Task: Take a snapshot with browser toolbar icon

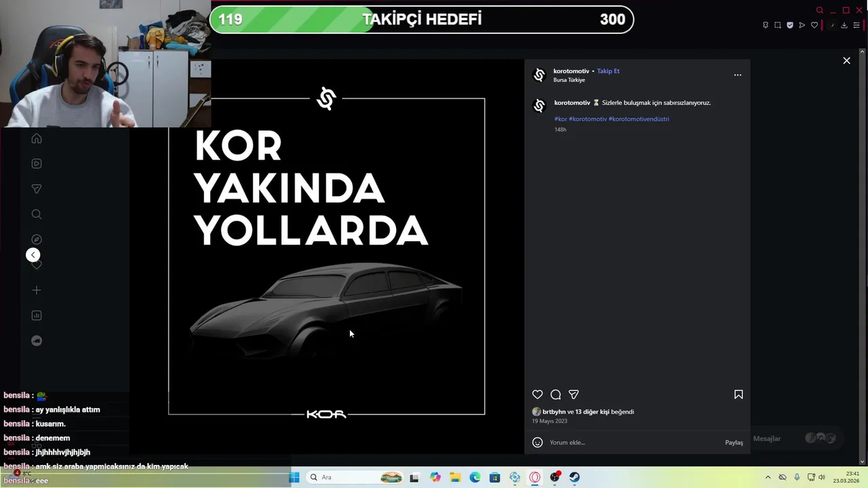Action: coord(778,25)
